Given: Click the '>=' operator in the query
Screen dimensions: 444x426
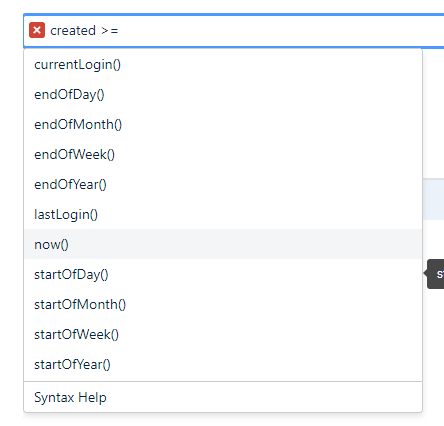Looking at the screenshot, I should point(110,31).
